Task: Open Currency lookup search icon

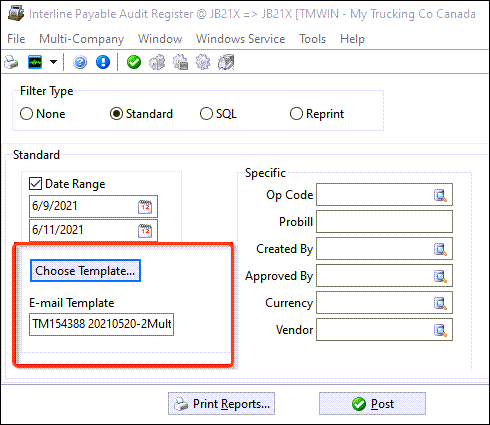Action: pos(440,303)
